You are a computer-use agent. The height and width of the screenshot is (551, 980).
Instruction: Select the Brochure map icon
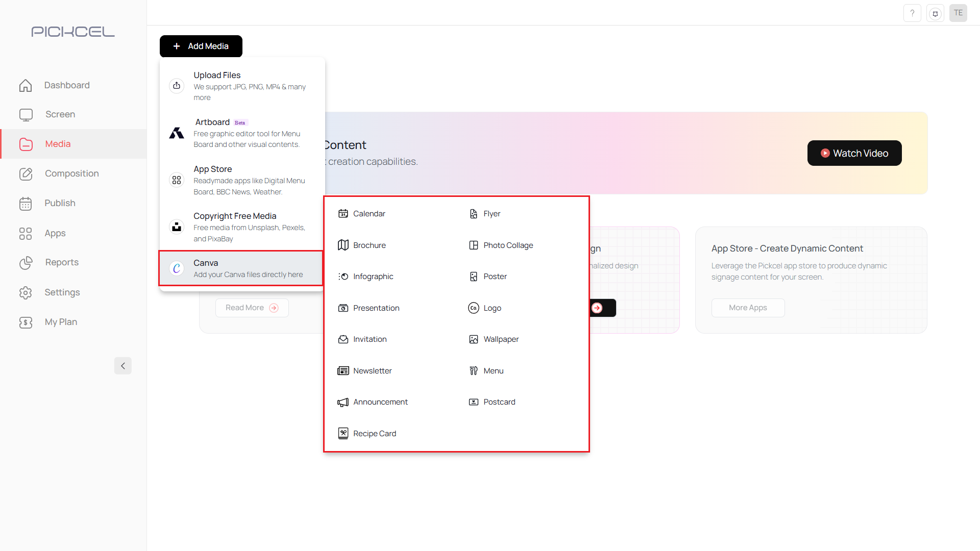(342, 245)
